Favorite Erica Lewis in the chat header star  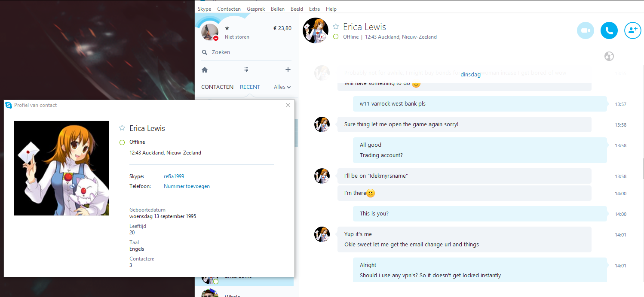336,27
